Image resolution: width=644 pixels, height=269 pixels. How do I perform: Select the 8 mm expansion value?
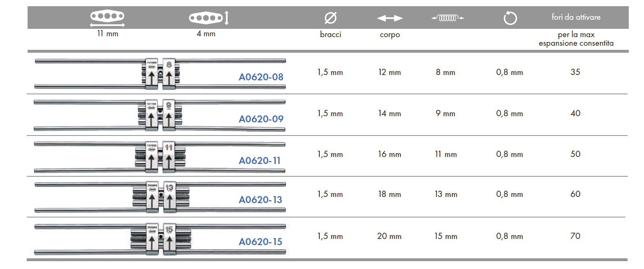point(446,72)
